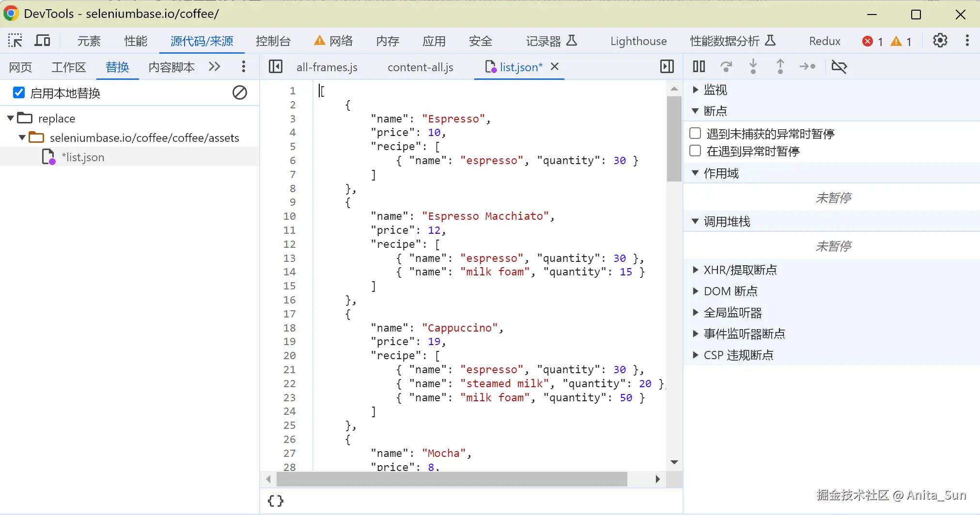This screenshot has width=980, height=515.
Task: Expand the 监视 (Watch) section
Action: 695,90
